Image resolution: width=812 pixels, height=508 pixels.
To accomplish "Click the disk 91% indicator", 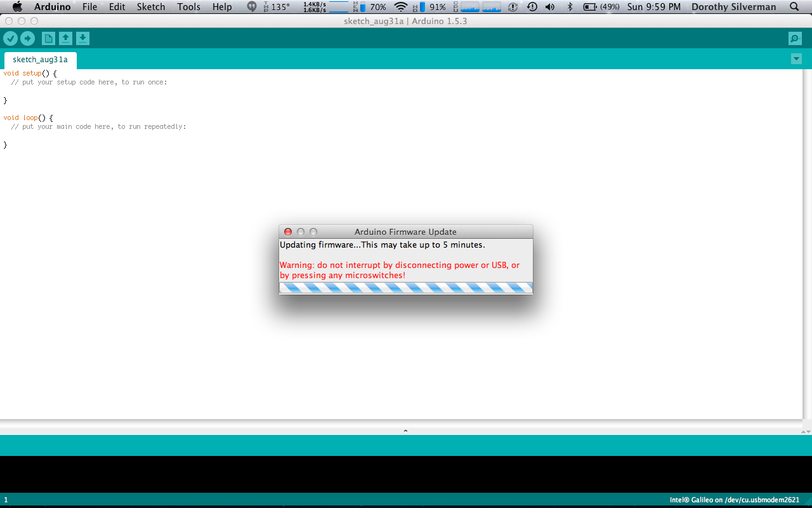I will 429,7.
